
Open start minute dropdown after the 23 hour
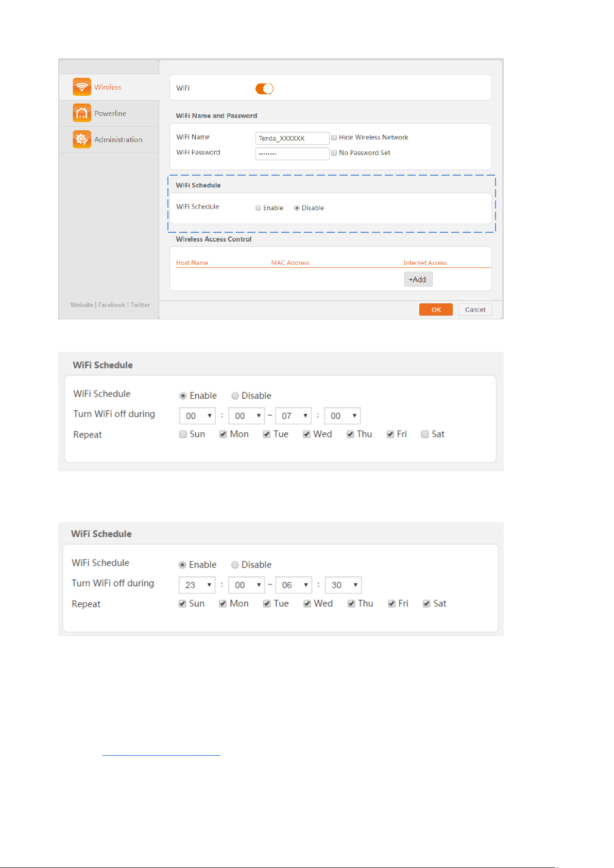246,585
